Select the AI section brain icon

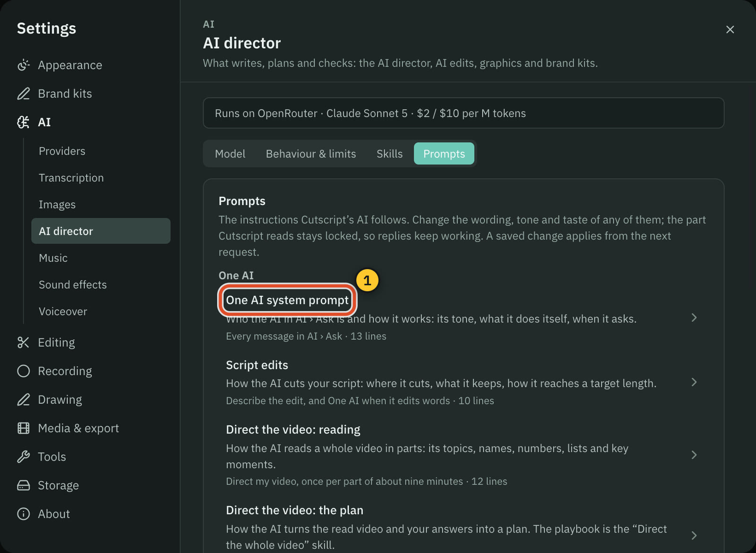pyautogui.click(x=23, y=122)
